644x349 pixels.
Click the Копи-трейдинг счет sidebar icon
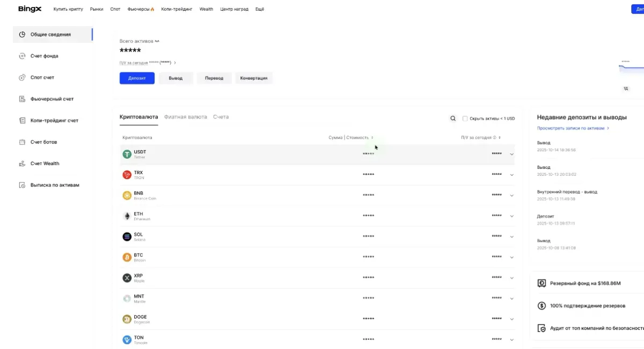[22, 121]
